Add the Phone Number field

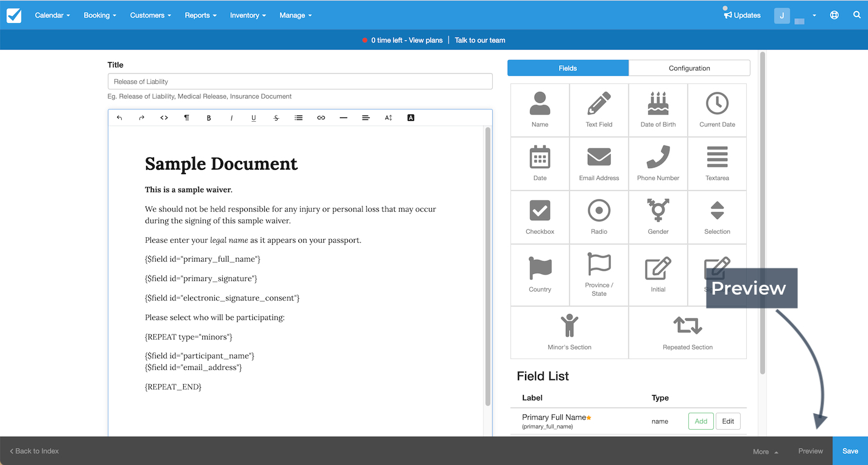[658, 164]
